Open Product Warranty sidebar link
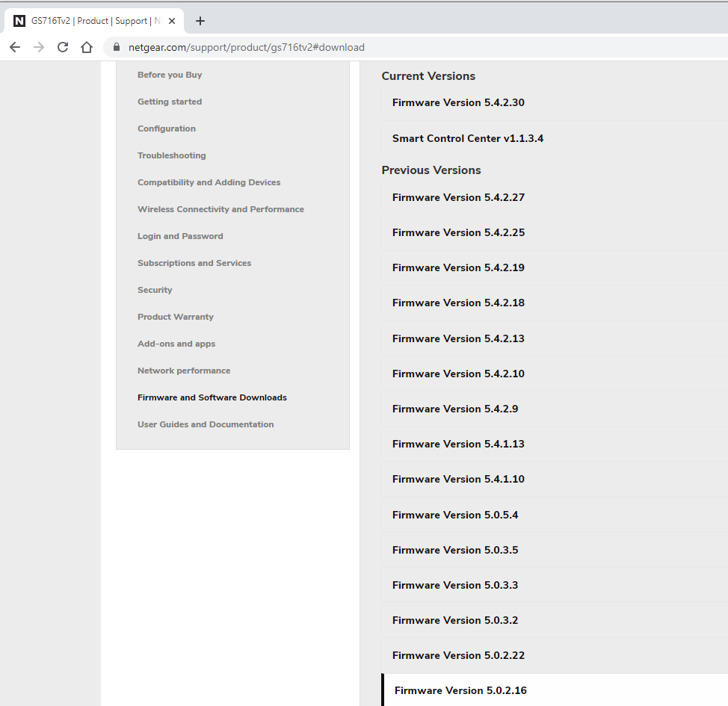Viewport: 728px width, 706px height. point(175,317)
